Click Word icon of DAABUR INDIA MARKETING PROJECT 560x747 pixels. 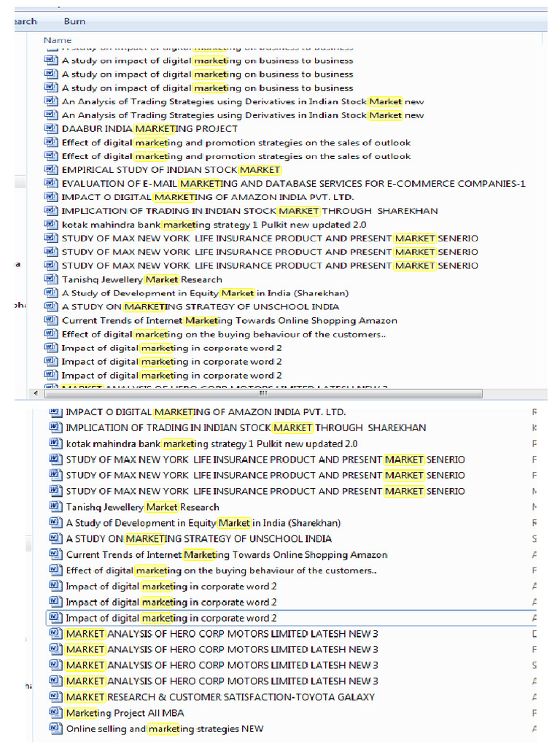point(51,128)
